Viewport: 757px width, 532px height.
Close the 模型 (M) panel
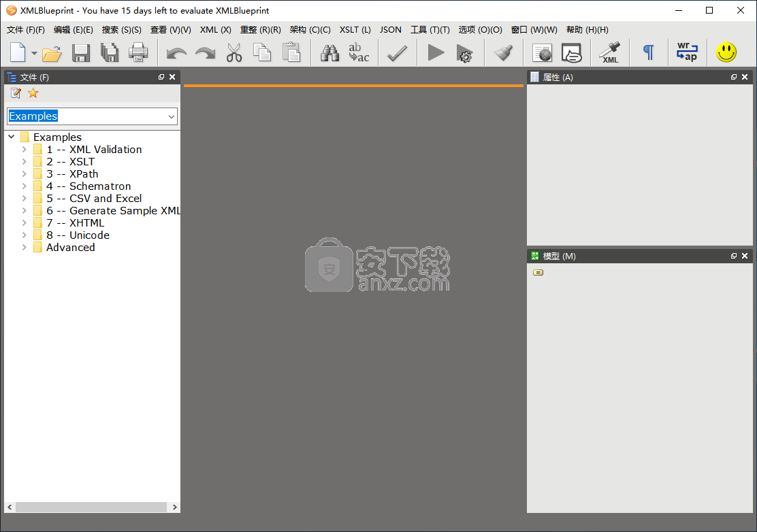tap(745, 256)
